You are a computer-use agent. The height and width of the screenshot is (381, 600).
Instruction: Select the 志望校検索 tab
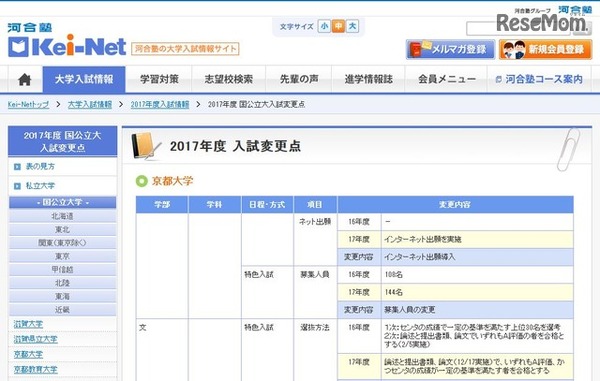[x=228, y=80]
